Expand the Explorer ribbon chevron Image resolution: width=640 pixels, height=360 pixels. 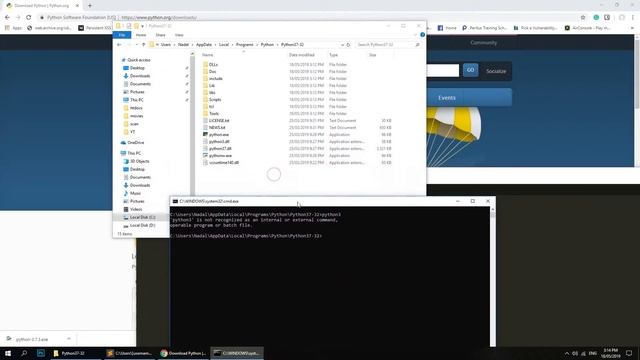pos(415,35)
